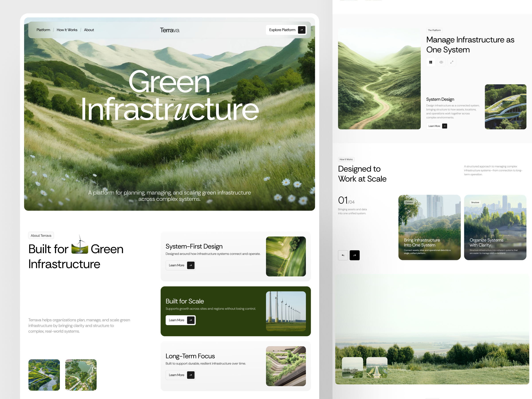Go to next slide arrow

pos(354,255)
